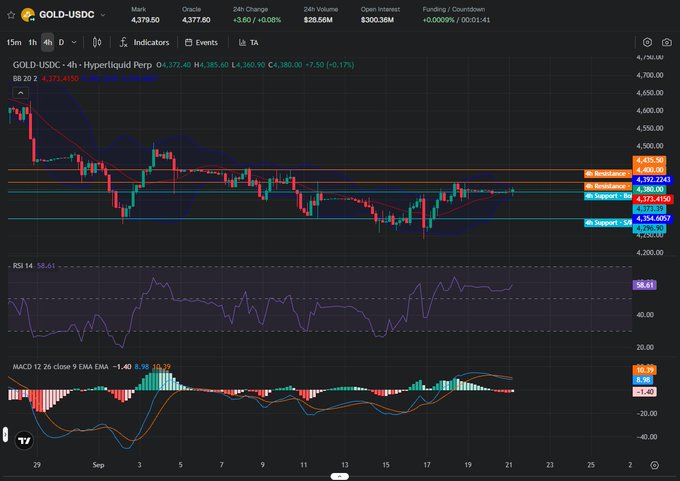
Task: Collapse the indicator legend chevron
Action: [x=21, y=93]
